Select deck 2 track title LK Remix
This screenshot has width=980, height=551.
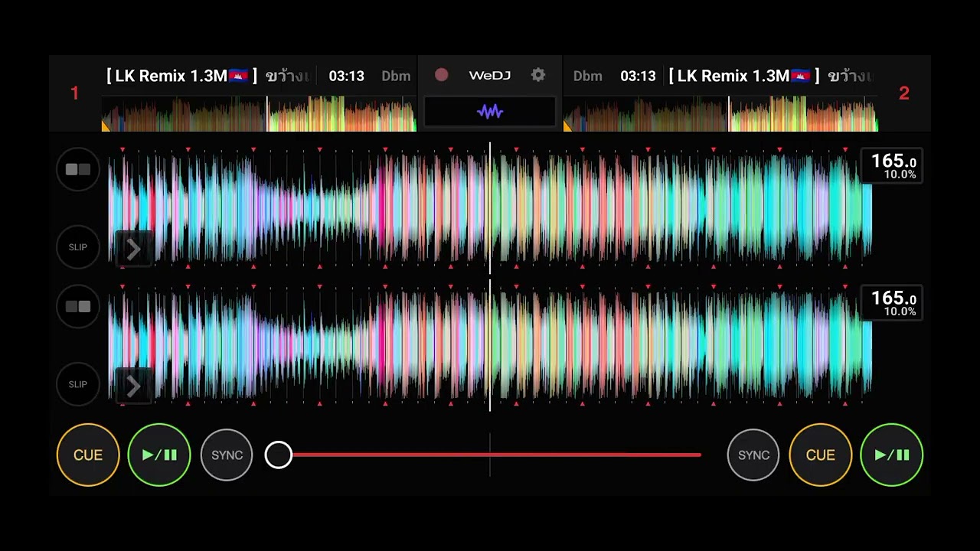tap(769, 76)
